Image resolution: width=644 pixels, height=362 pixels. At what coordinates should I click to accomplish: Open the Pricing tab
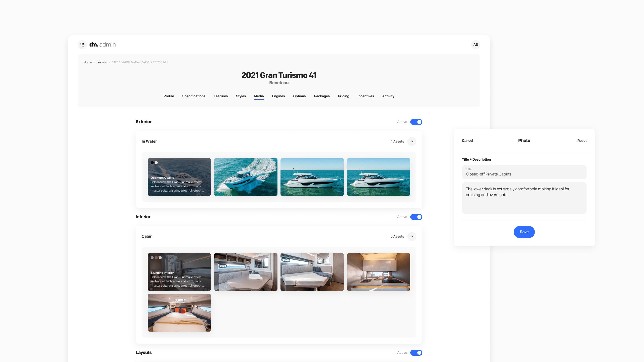(343, 96)
